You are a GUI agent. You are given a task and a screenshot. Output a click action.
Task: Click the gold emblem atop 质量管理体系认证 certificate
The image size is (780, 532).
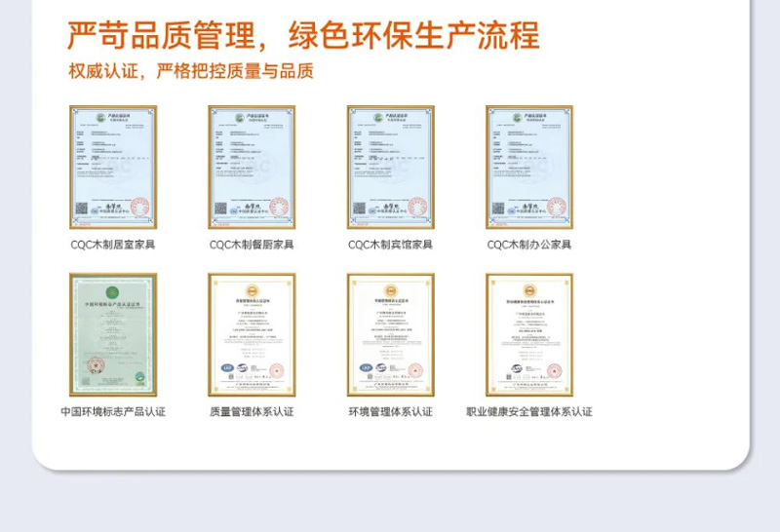click(x=252, y=289)
